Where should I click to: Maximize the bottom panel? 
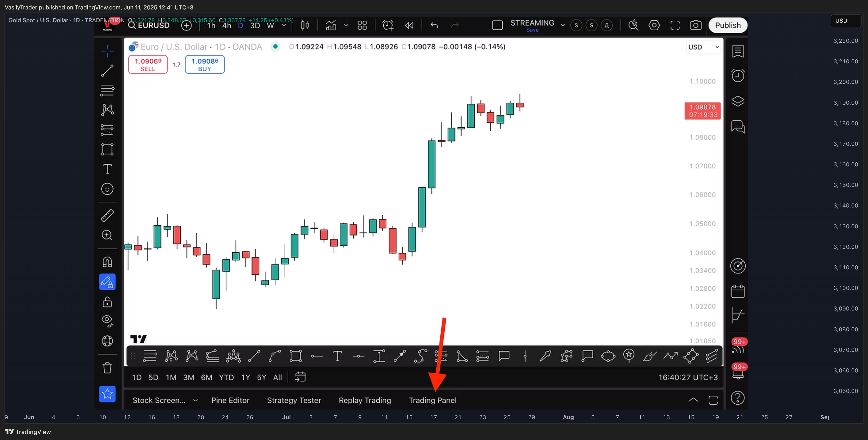coord(713,400)
